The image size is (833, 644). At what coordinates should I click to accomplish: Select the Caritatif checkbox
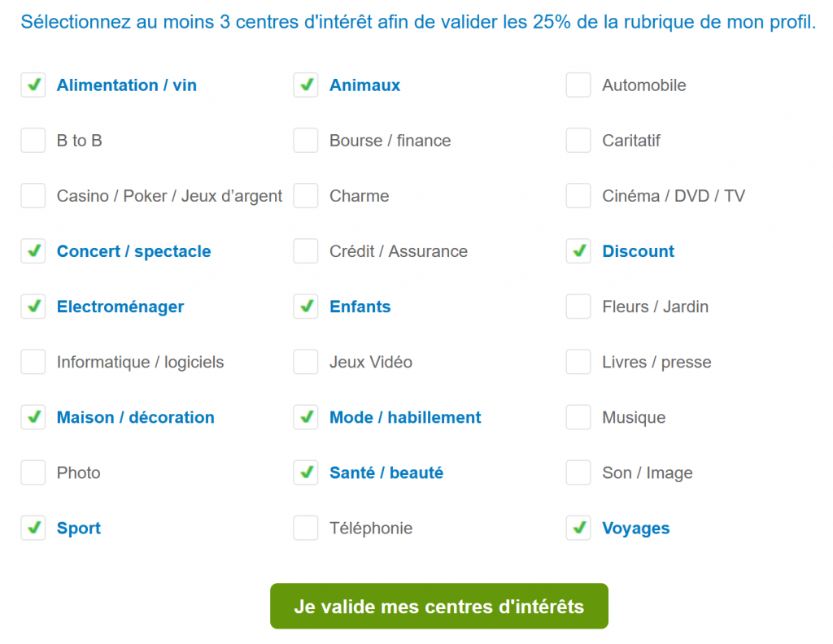[578, 141]
